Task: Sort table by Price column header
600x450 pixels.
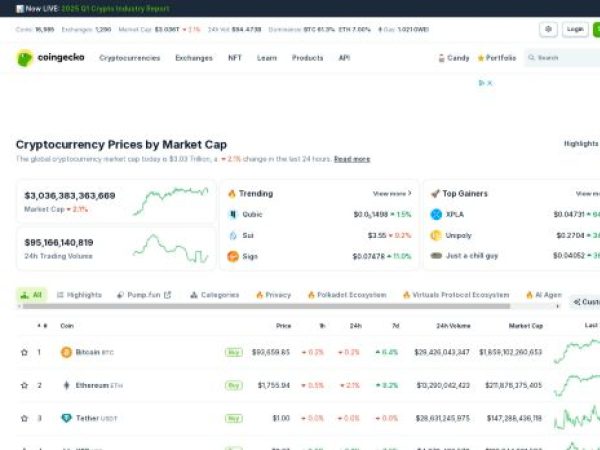Action: 283,326
